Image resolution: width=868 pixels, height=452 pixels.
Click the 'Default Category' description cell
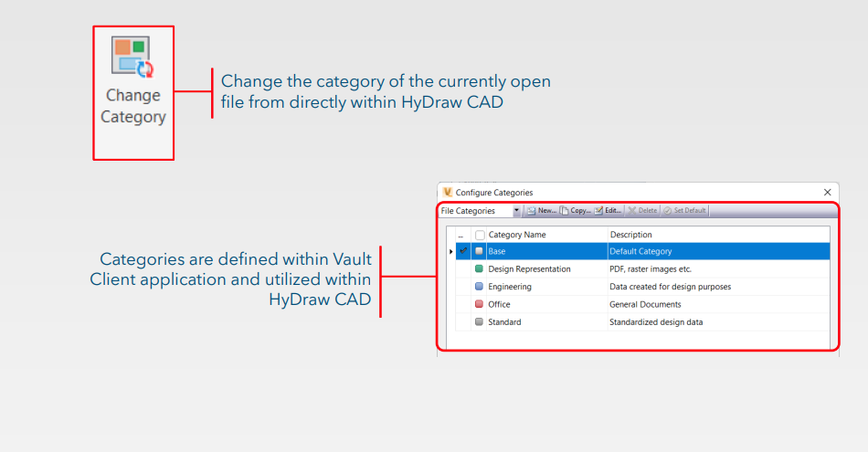tap(718, 251)
